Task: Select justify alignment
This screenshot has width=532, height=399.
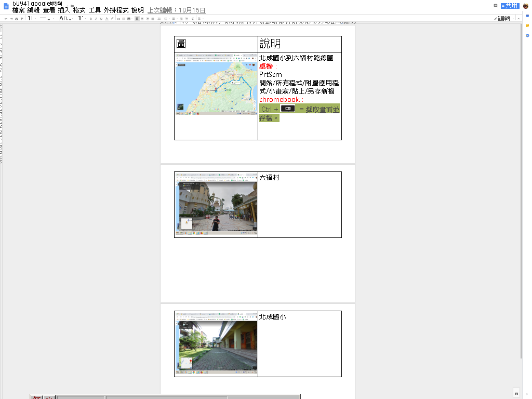Action: point(153,19)
